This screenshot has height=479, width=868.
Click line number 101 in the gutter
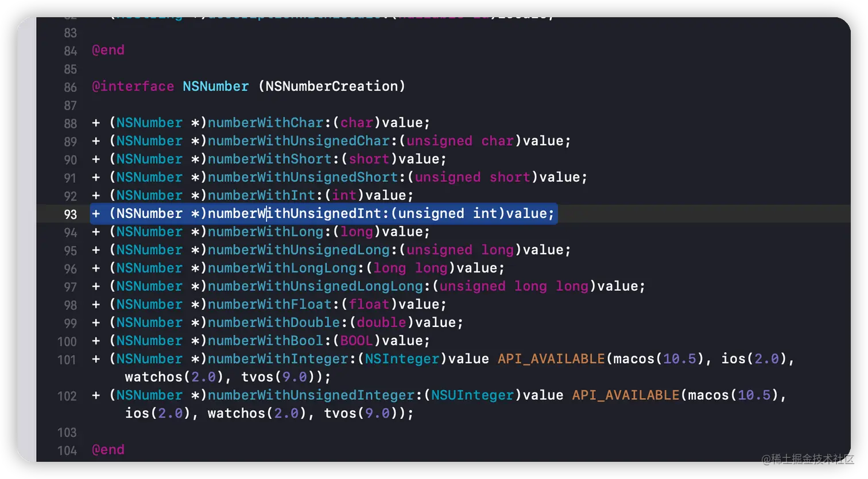[x=67, y=360]
